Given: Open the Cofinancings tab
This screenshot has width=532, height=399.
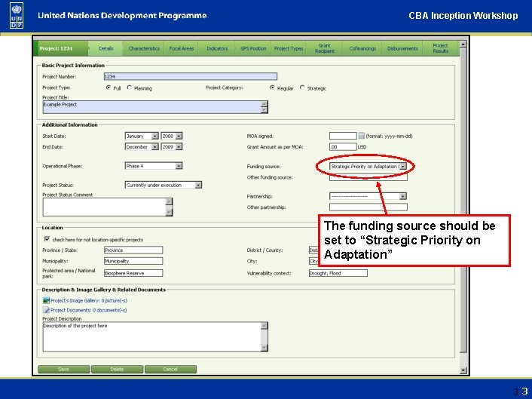Looking at the screenshot, I should coord(362,48).
